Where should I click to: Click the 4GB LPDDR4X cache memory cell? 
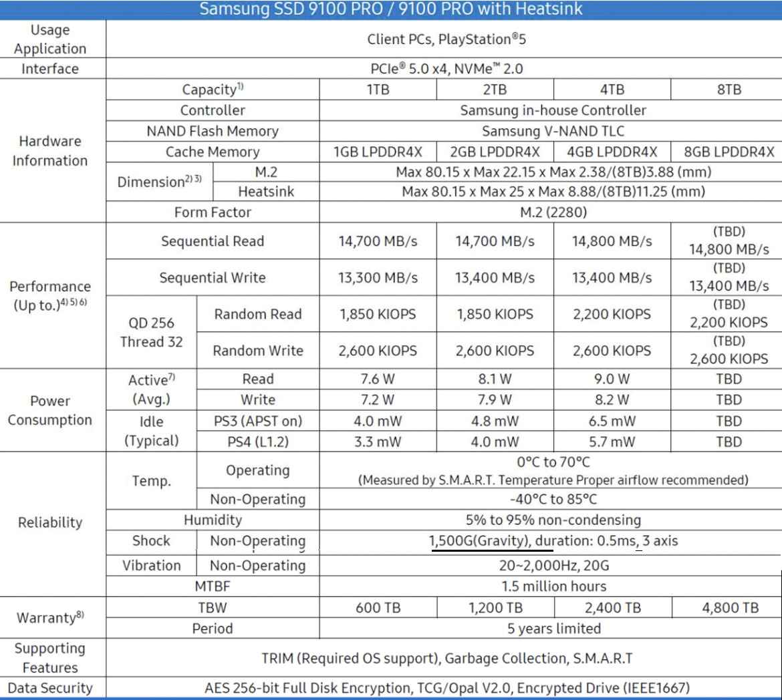click(x=612, y=152)
